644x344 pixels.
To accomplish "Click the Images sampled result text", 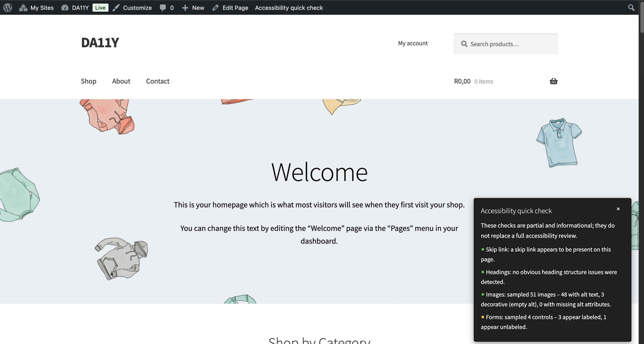I will [x=546, y=299].
